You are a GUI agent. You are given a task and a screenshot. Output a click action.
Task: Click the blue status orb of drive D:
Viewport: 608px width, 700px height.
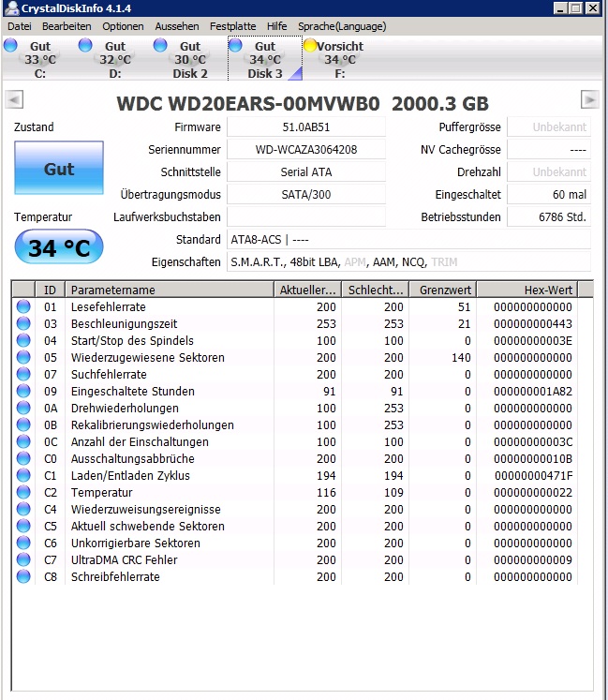[x=85, y=45]
